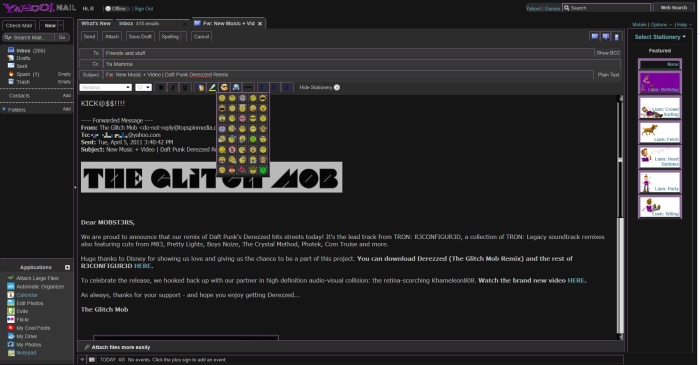Cancel the message composition

(x=201, y=37)
